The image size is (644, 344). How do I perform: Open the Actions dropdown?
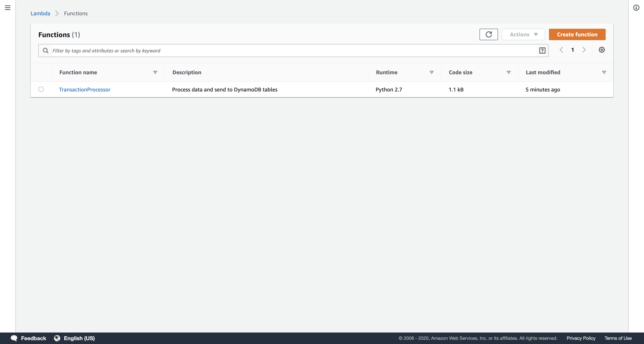(523, 34)
